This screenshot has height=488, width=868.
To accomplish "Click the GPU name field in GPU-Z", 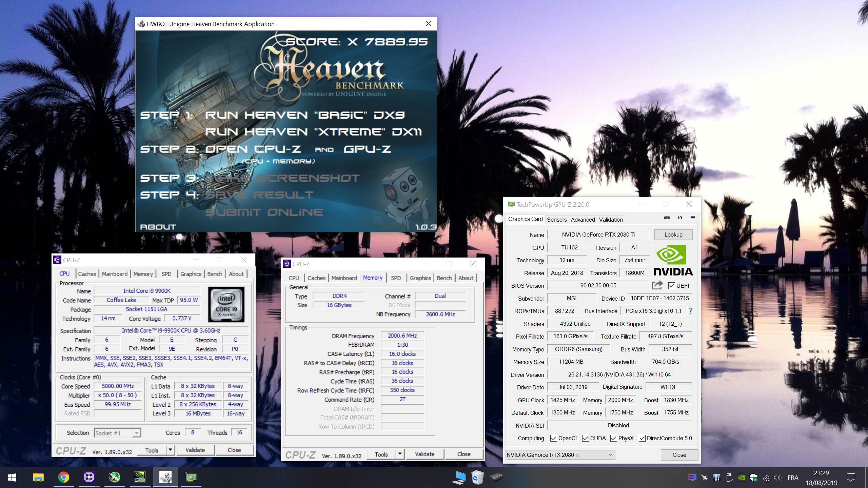I will click(598, 235).
